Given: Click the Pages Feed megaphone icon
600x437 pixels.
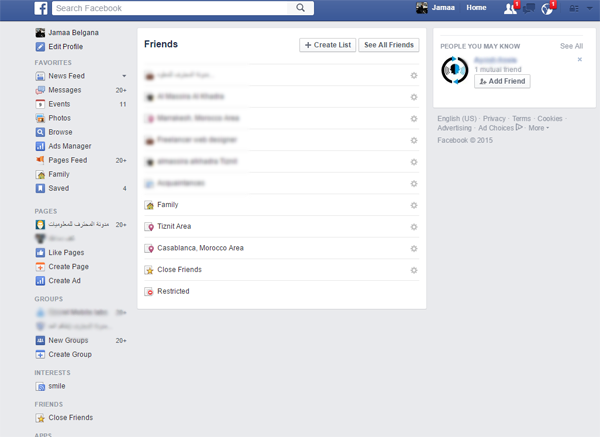Looking at the screenshot, I should coord(40,160).
